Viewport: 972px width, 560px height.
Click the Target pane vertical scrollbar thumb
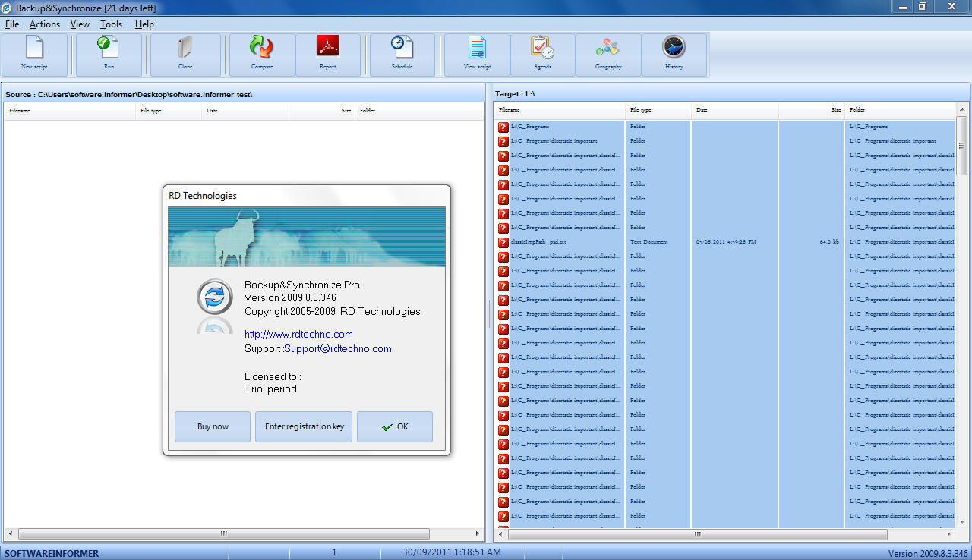click(962, 146)
